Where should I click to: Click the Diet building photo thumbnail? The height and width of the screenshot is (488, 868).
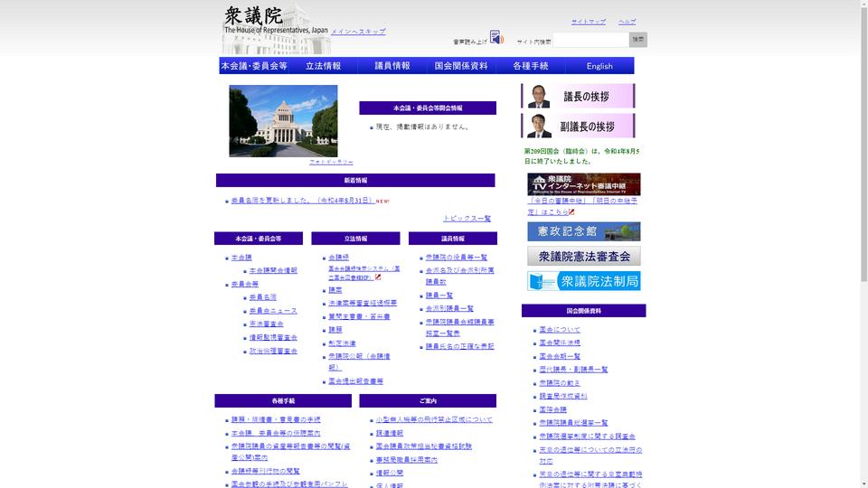click(x=283, y=120)
